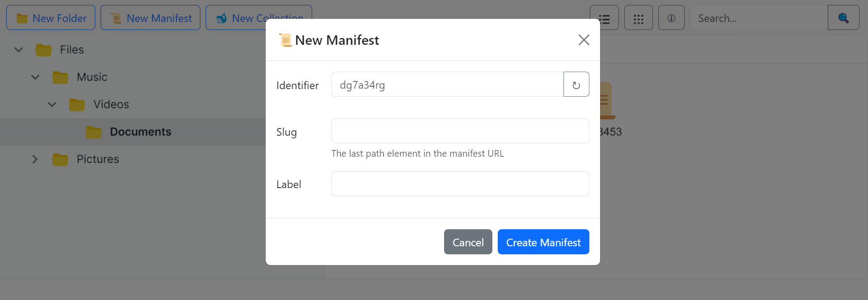This screenshot has width=868, height=300.
Task: Create a New Folder
Action: [x=51, y=18]
